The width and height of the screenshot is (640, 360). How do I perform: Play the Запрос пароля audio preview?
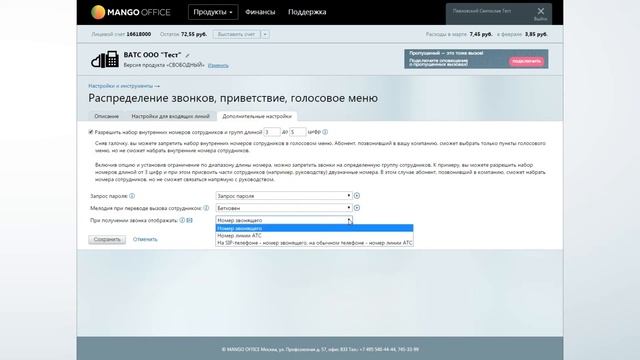(357, 196)
